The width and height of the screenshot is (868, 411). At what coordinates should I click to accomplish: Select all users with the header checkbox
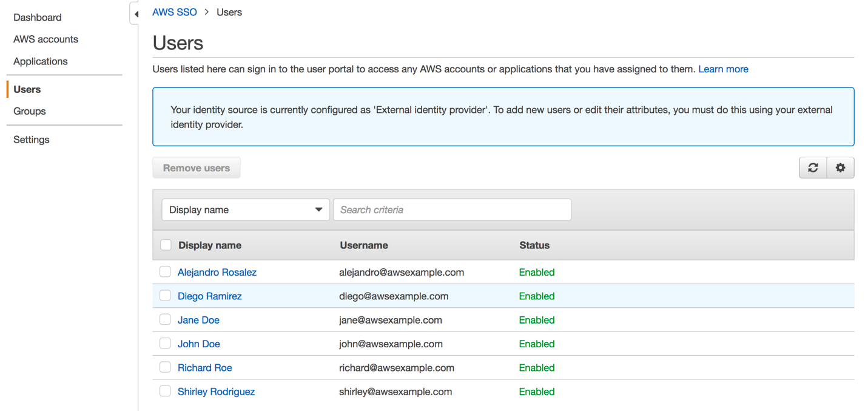[166, 245]
